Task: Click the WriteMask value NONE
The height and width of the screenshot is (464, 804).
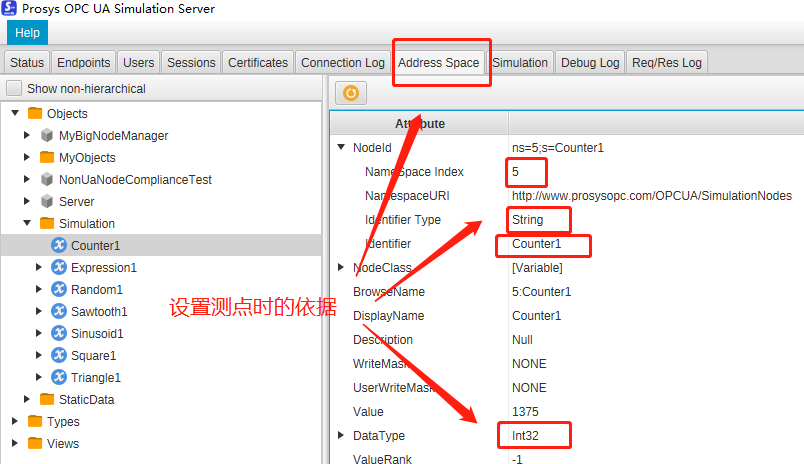Action: (x=529, y=364)
